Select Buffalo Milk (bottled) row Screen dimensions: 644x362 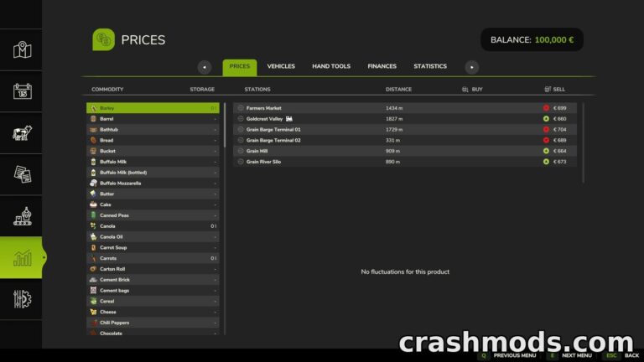pyautogui.click(x=153, y=173)
